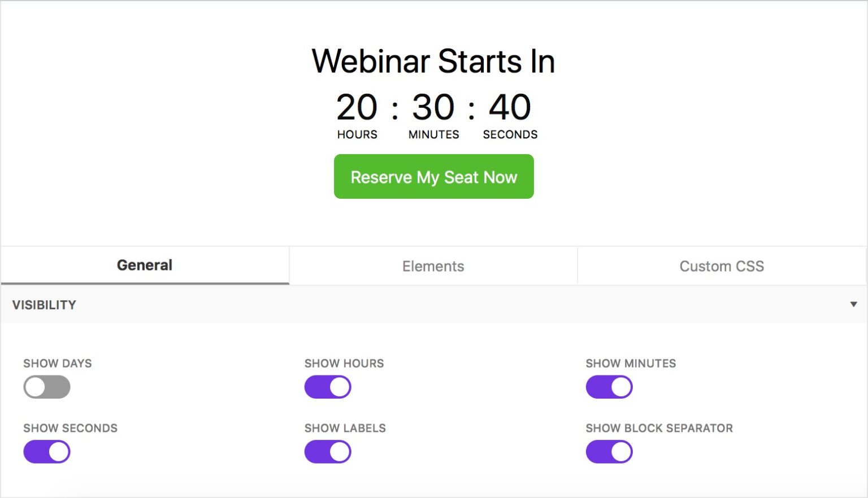The height and width of the screenshot is (498, 868).
Task: Collapse the VISIBILITY section arrow
Action: tap(853, 304)
